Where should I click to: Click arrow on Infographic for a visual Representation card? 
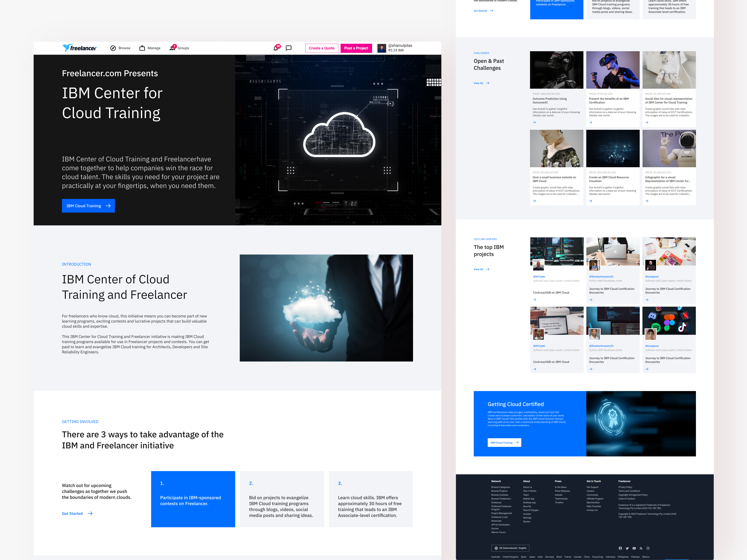[x=647, y=201]
